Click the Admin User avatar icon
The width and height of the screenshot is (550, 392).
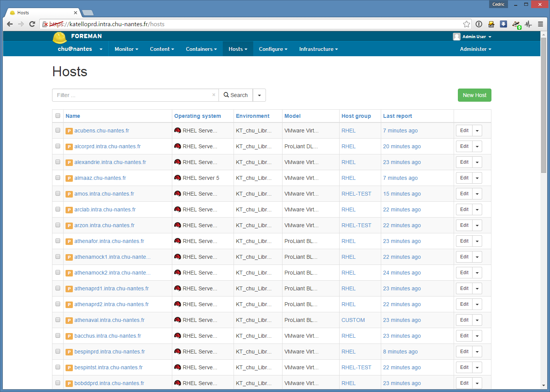pyautogui.click(x=457, y=37)
